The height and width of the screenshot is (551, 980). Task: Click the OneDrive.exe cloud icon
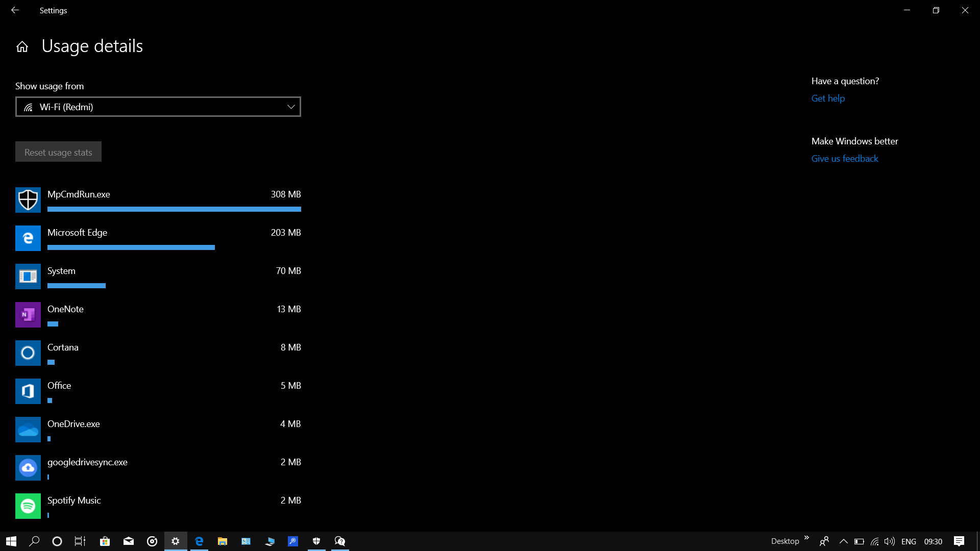[x=28, y=430]
